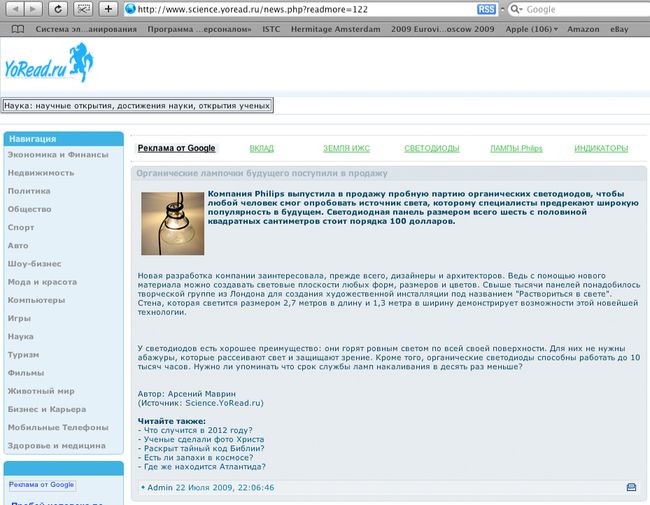Image resolution: width=650 pixels, height=505 pixels.
Task: Open Наука navigation link
Action: click(x=21, y=337)
